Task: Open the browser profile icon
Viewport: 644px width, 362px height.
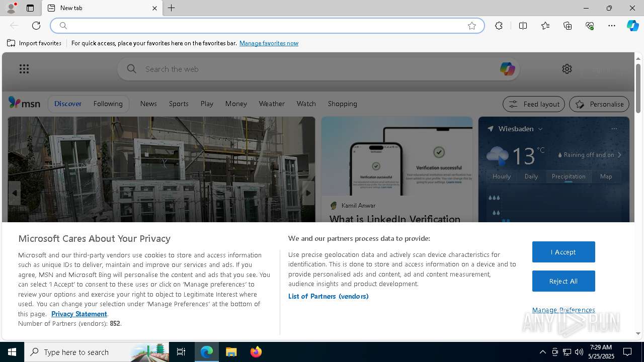Action: [x=11, y=8]
